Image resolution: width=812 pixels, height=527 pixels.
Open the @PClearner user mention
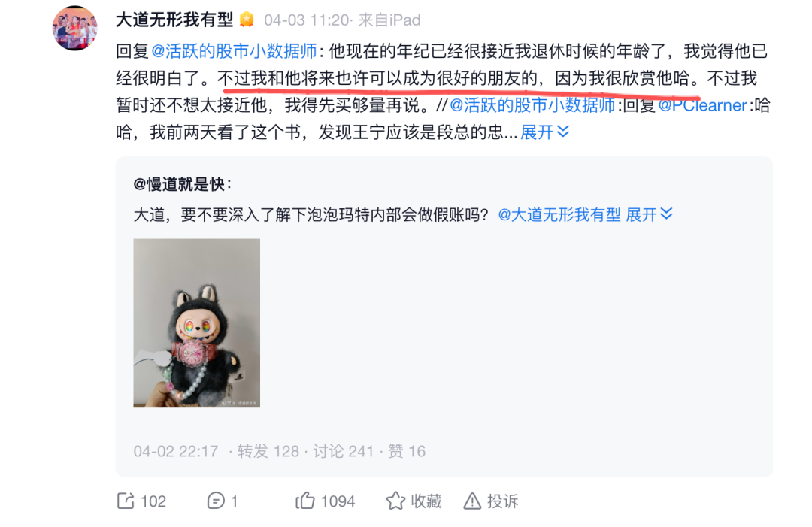pos(703,105)
